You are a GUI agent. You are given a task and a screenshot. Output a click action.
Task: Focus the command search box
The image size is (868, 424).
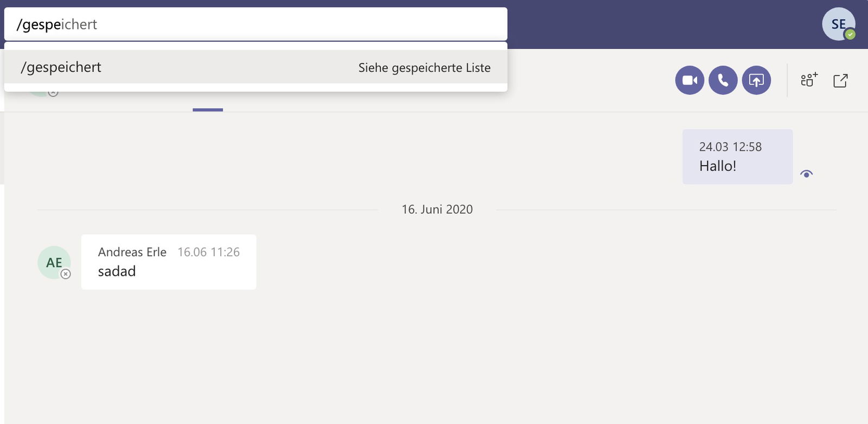[256, 24]
